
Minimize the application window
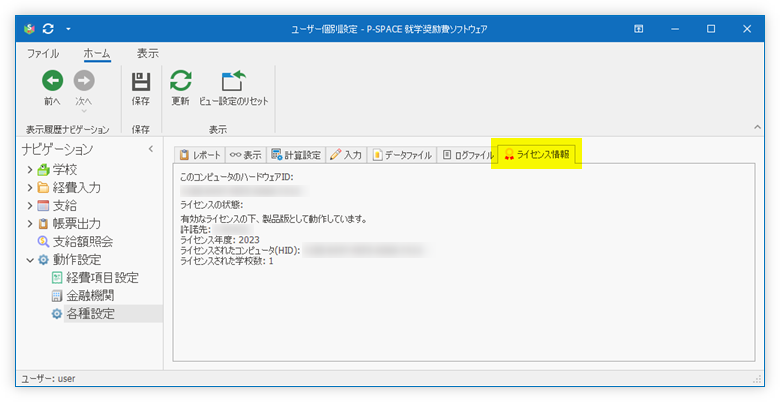pos(675,29)
